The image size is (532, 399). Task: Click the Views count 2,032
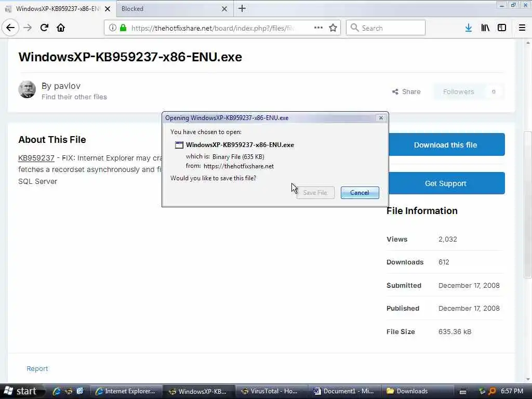447,239
